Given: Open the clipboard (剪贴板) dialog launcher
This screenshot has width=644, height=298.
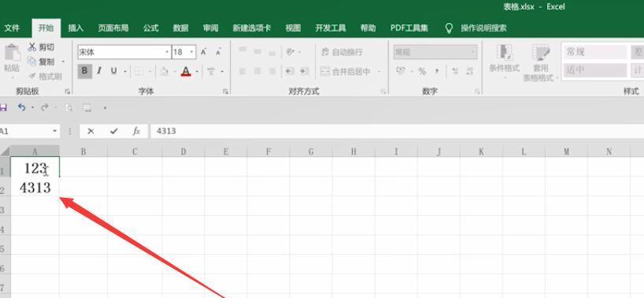Looking at the screenshot, I should pyautogui.click(x=68, y=91).
